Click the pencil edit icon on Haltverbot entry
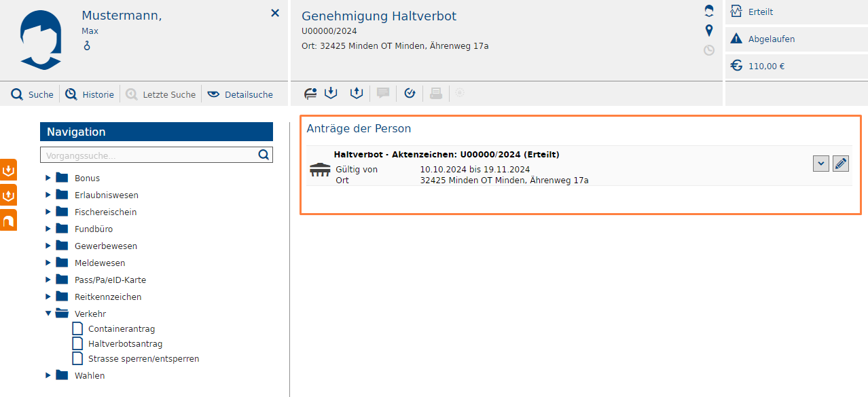 point(841,164)
